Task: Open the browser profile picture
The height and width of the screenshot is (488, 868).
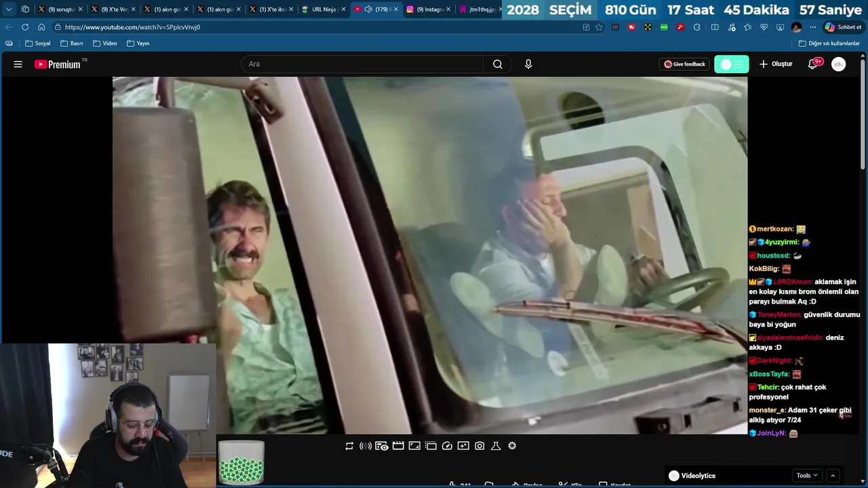Action: (797, 27)
